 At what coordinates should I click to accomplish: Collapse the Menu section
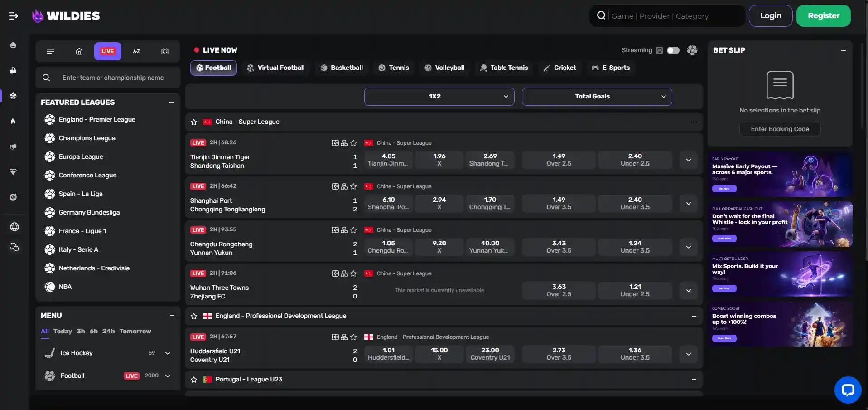pyautogui.click(x=172, y=316)
